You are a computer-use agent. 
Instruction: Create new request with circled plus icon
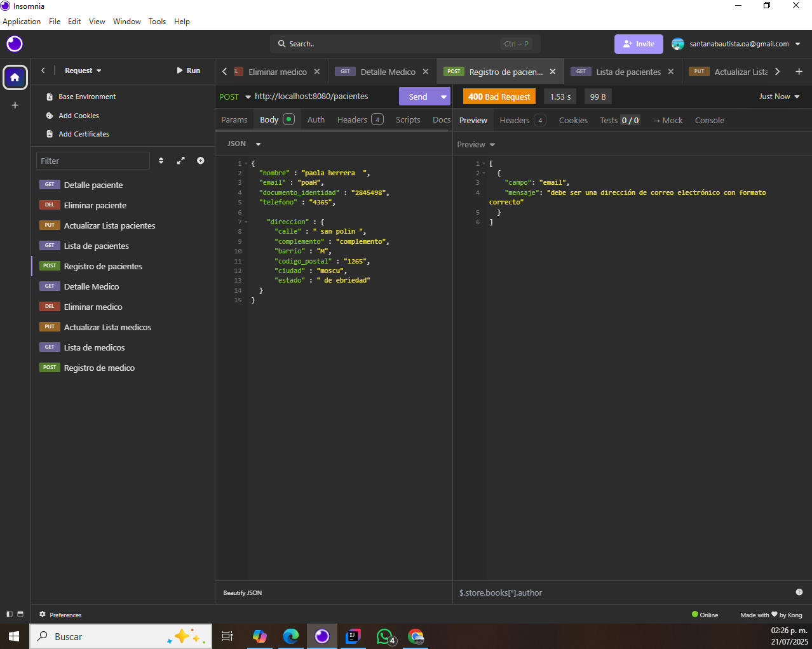pos(201,161)
